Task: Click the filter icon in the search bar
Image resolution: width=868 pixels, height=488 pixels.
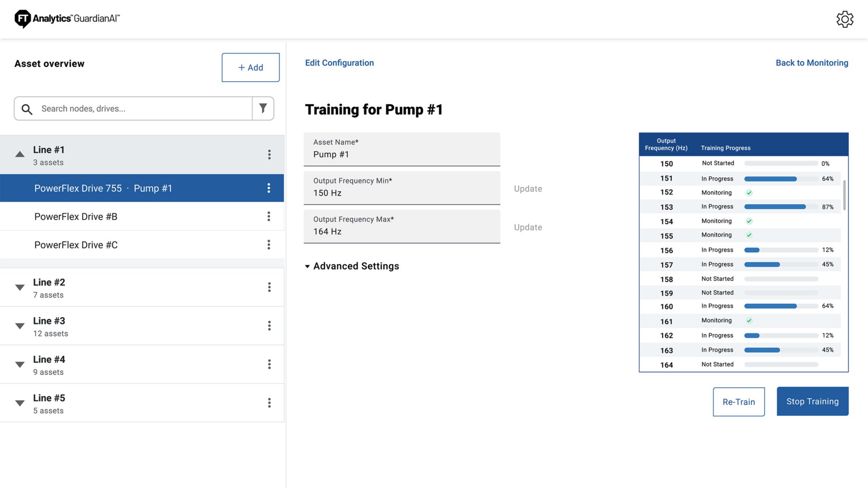Action: pos(263,108)
